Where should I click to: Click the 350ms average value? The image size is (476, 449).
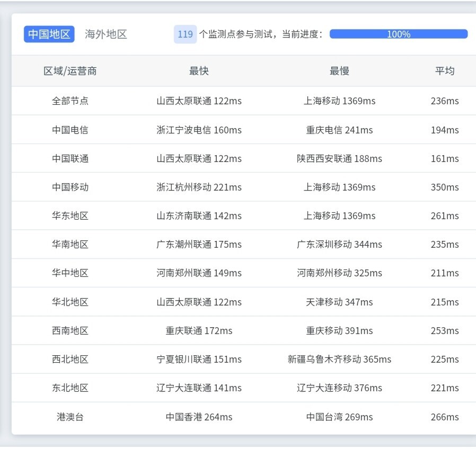point(445,187)
